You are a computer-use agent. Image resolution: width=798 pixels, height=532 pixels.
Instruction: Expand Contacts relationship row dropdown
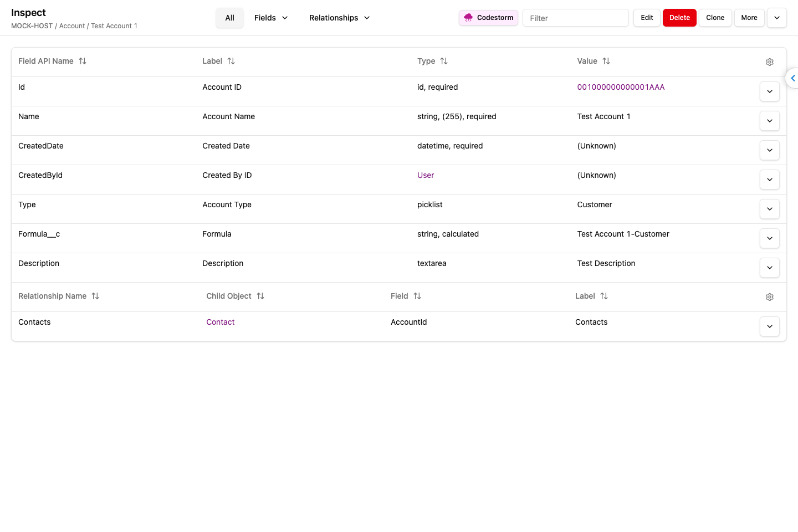(770, 326)
